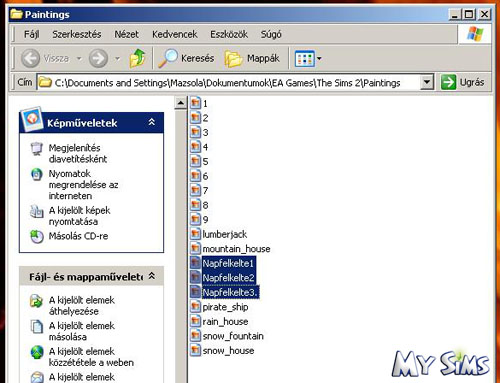
Task: Click the icon of file 2
Action: pos(196,117)
